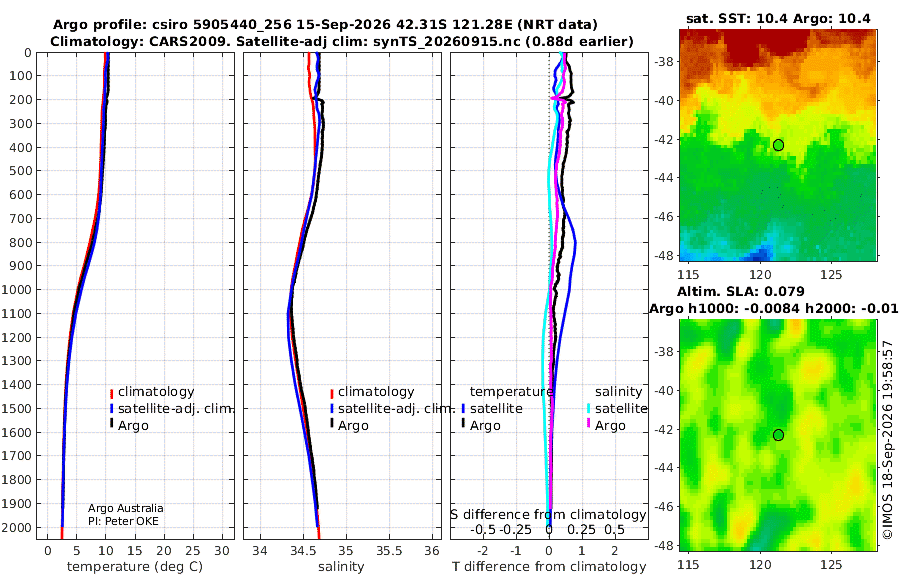The image size is (900, 580).
Task: Click 'T difference from climatology' axis label
Action: (549, 566)
